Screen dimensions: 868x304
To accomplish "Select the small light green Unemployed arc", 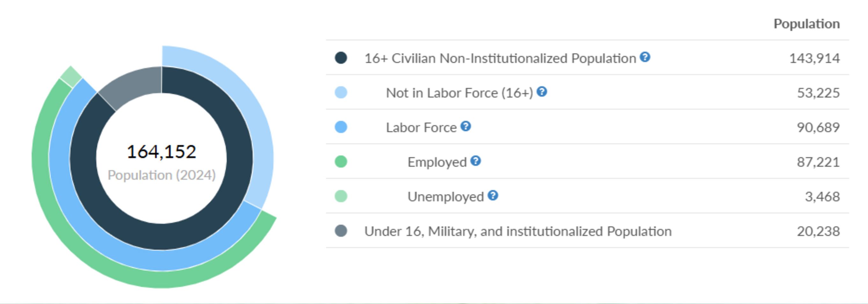I will pyautogui.click(x=71, y=77).
